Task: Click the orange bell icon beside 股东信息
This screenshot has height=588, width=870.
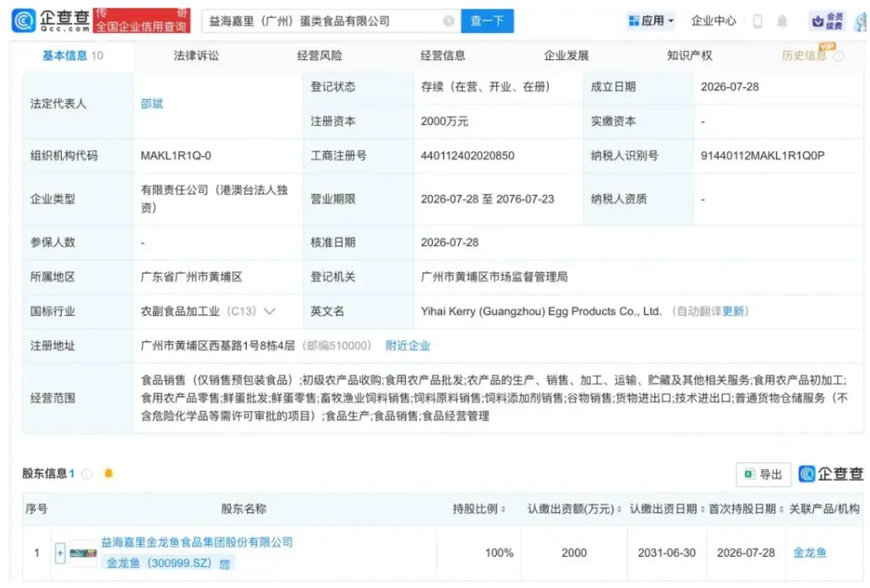Action: 109,473
